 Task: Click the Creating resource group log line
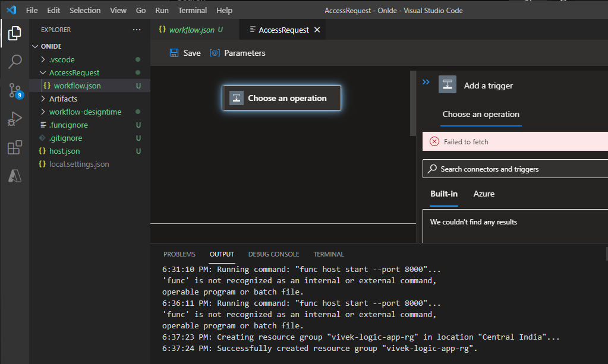[361, 337]
